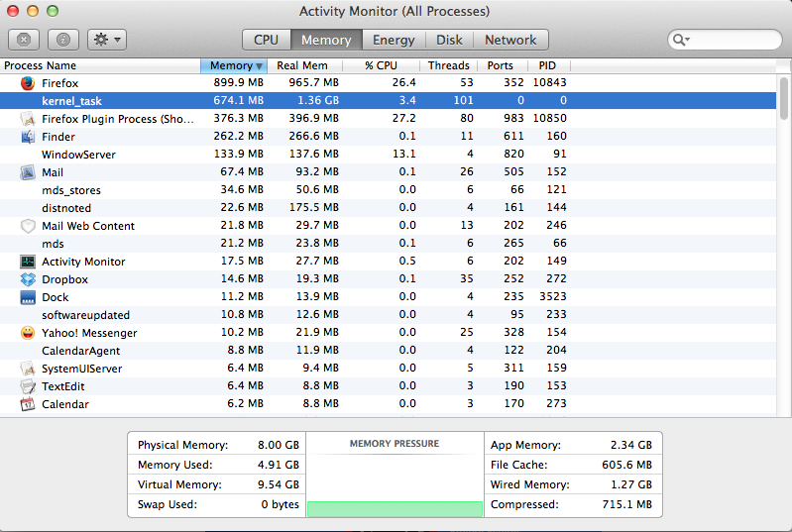Viewport: 792px width, 532px height.
Task: Click the vertical scrollbar thumb
Action: coord(783,98)
